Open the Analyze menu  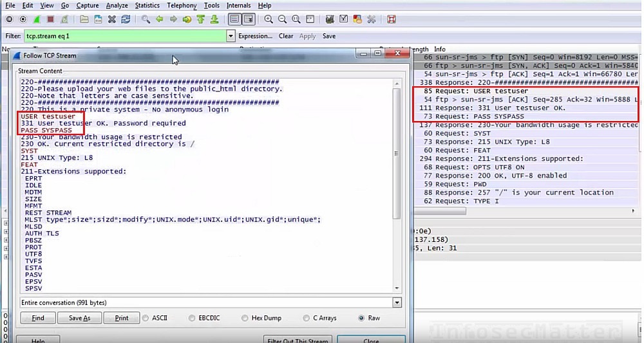tap(117, 5)
